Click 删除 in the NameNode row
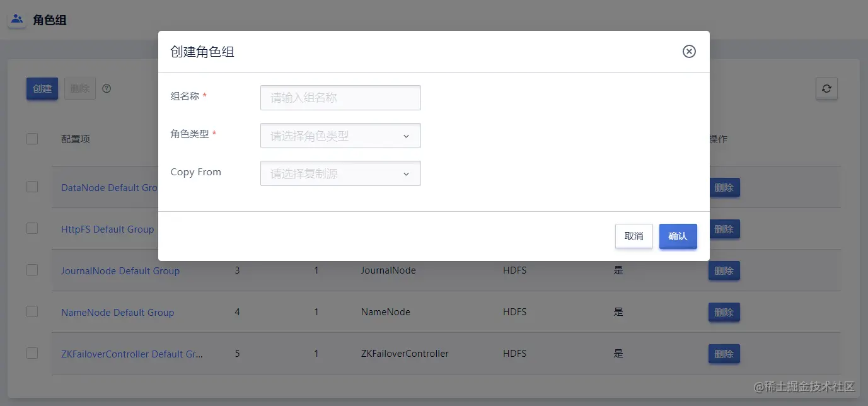Viewport: 868px width, 406px height. pyautogui.click(x=724, y=313)
